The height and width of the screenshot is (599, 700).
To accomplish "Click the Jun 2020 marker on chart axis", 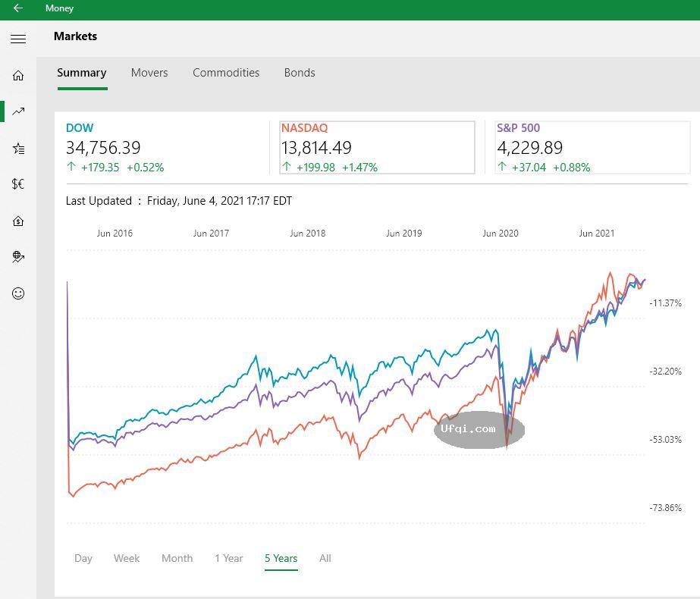I will 501,234.
